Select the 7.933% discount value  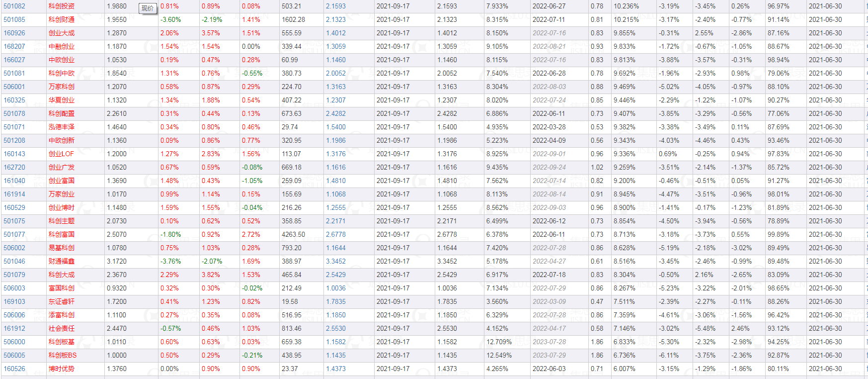[x=497, y=6]
